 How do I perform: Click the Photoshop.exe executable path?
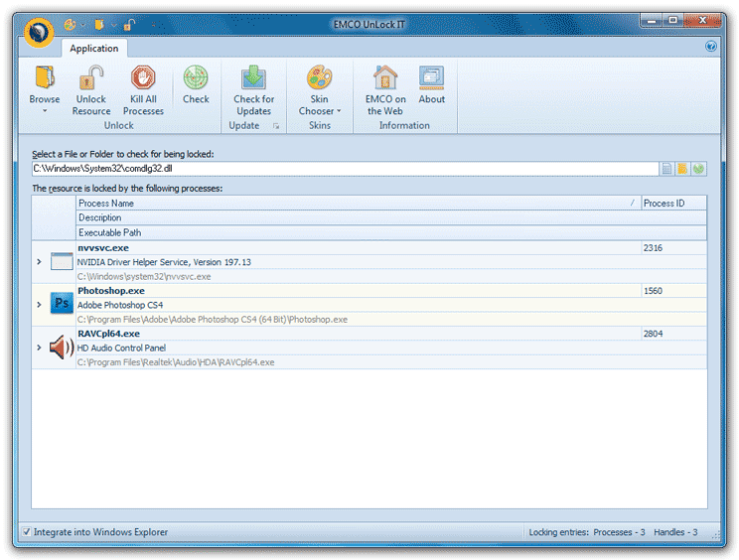(213, 320)
